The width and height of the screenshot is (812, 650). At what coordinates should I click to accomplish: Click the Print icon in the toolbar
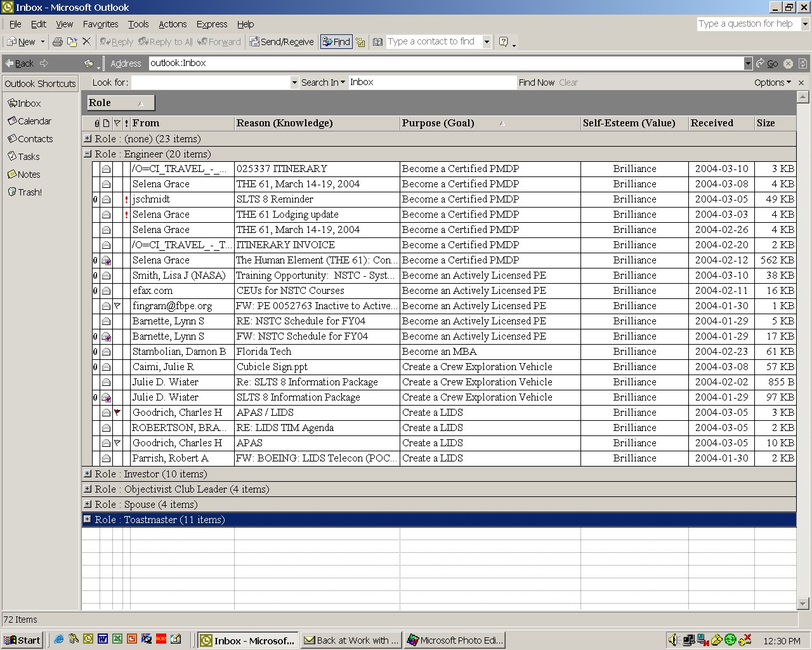click(58, 42)
